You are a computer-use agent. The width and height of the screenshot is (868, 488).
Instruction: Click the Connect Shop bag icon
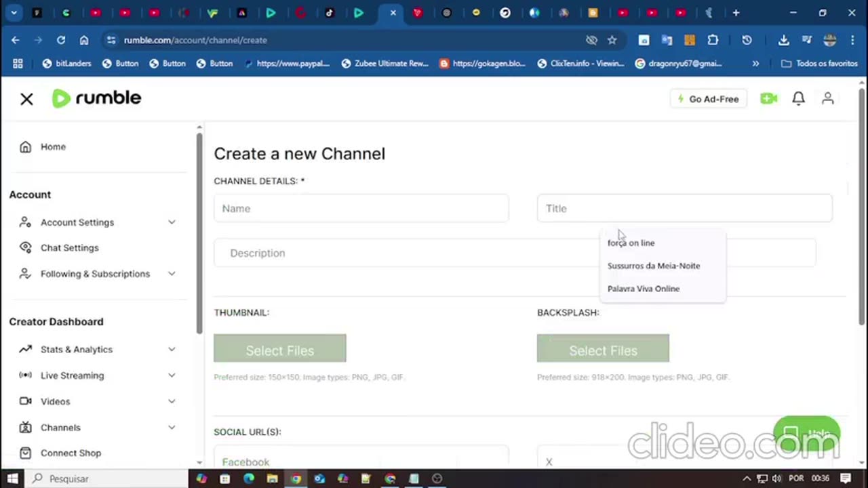(25, 453)
